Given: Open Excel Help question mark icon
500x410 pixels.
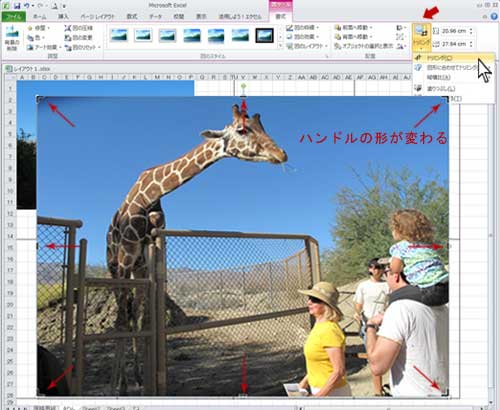Looking at the screenshot, I should (494, 16).
